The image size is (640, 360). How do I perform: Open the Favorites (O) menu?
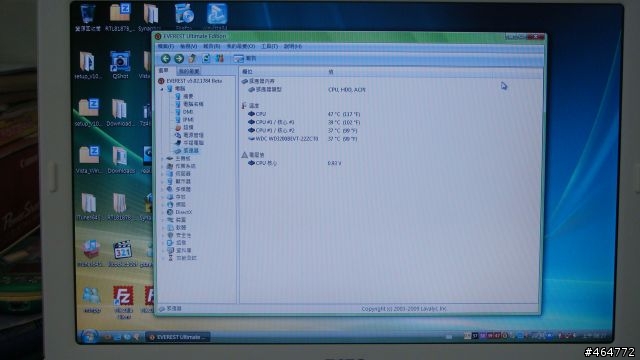(x=241, y=47)
